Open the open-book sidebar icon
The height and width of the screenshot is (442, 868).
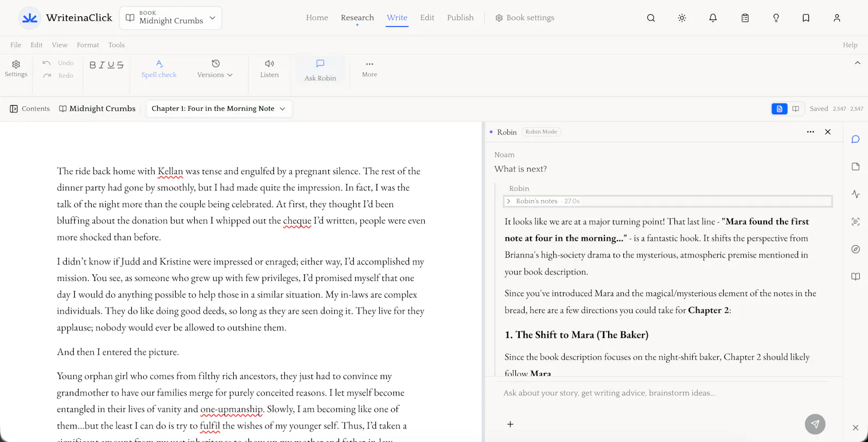point(856,277)
